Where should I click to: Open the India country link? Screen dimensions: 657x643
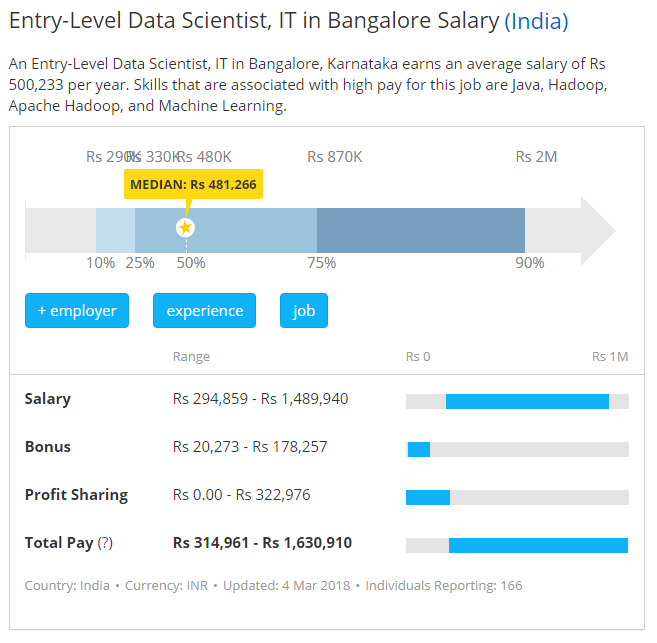pyautogui.click(x=536, y=21)
